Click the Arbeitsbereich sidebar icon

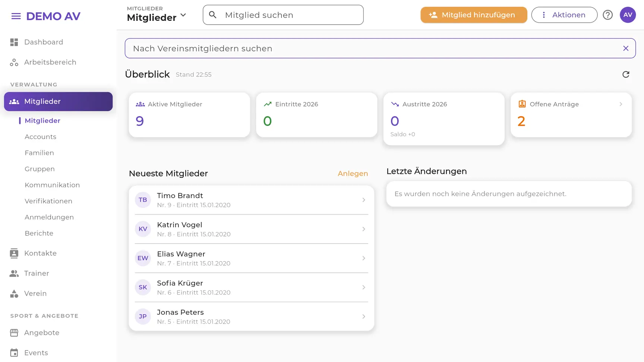coord(14,62)
